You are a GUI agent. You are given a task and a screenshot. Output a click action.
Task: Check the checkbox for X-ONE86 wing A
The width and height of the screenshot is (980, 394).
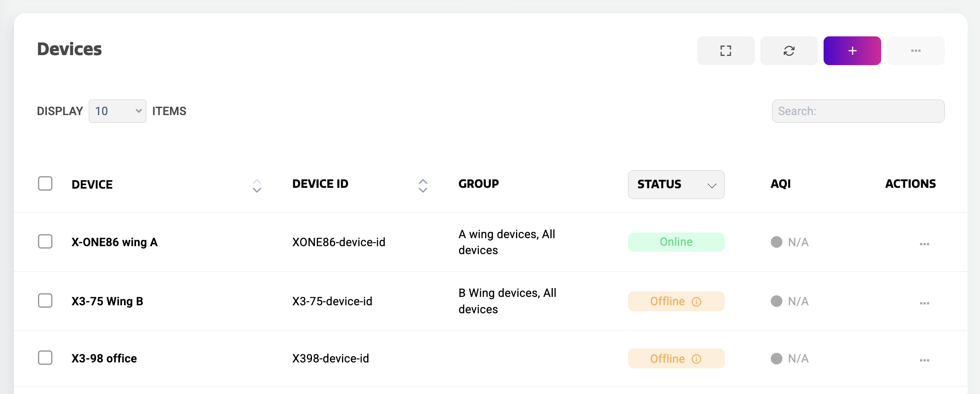(x=45, y=241)
